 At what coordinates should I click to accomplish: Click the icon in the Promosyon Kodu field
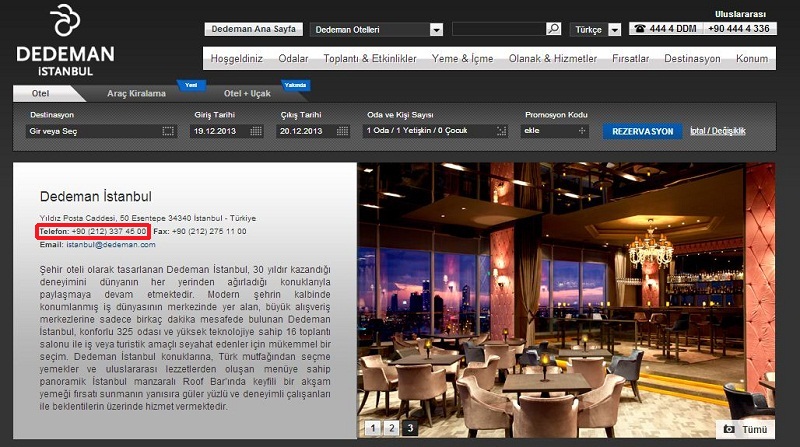[x=582, y=131]
